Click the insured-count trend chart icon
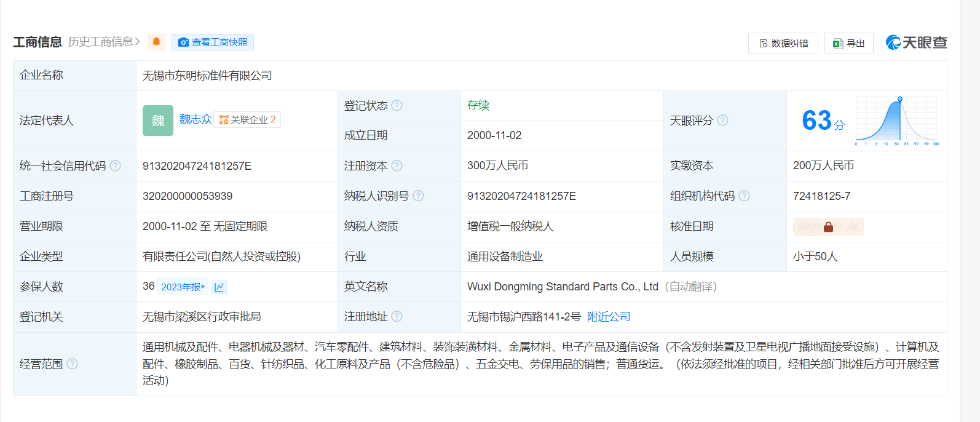980x422 pixels. coord(219,287)
